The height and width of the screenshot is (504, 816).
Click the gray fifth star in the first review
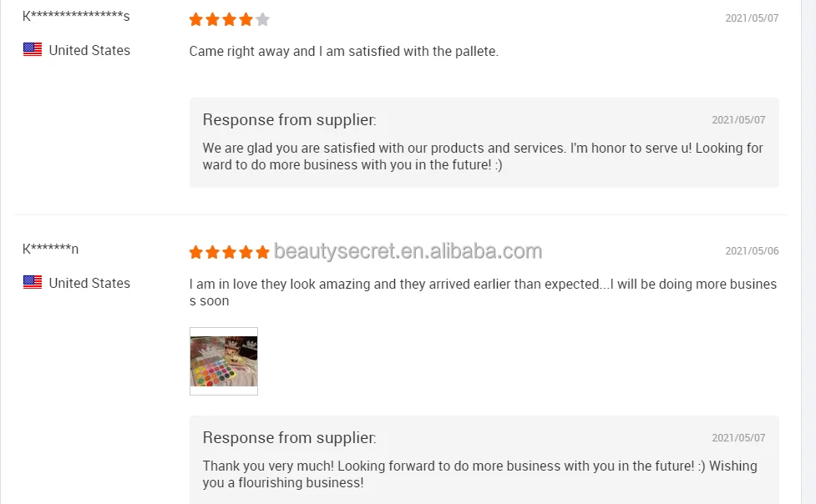pyautogui.click(x=263, y=19)
